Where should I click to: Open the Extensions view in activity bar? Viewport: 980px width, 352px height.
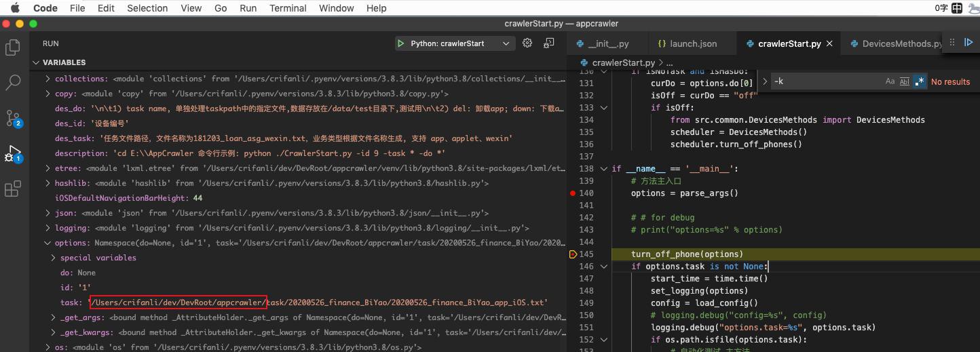(x=13, y=189)
